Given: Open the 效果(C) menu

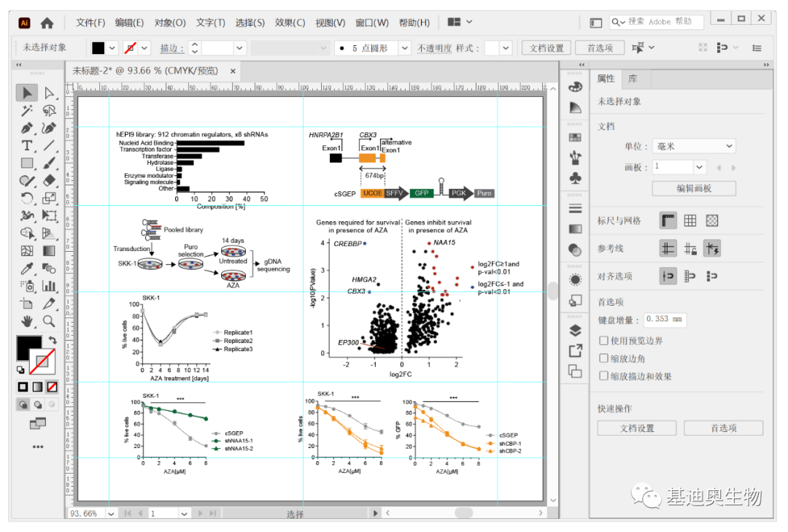Looking at the screenshot, I should [290, 23].
